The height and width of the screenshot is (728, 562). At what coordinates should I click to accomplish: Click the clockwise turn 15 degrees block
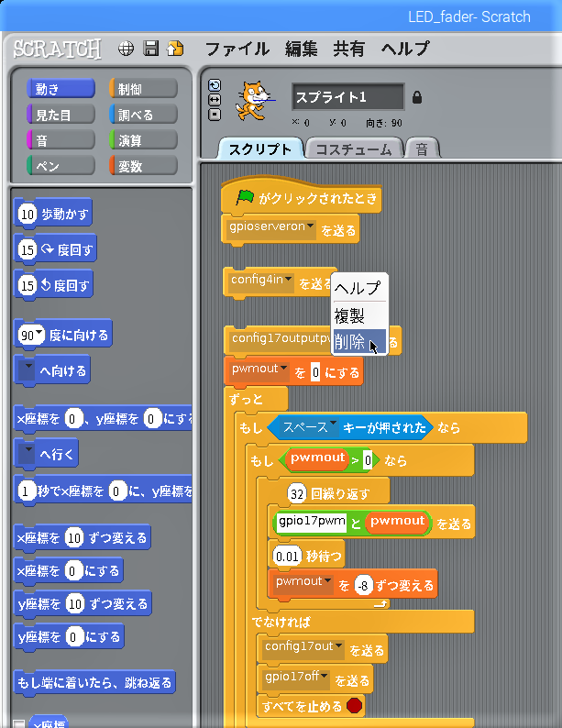click(x=55, y=249)
